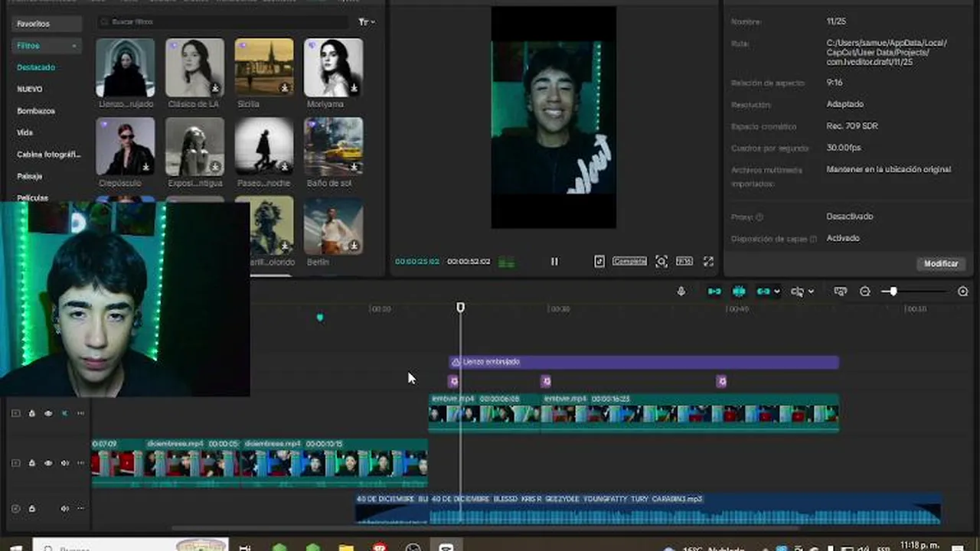The image size is (980, 551).
Task: Click the first keyframe marker under the filter clip
Action: click(454, 381)
